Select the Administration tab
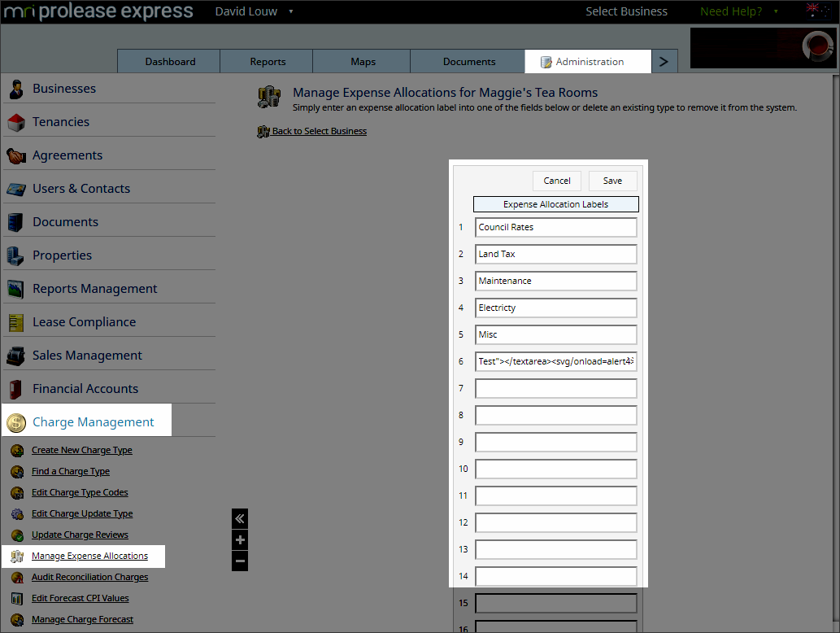Viewport: 840px width, 633px height. click(x=588, y=62)
